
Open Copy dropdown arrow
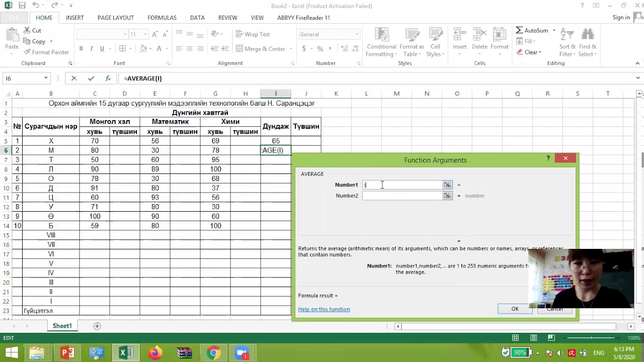pyautogui.click(x=51, y=42)
